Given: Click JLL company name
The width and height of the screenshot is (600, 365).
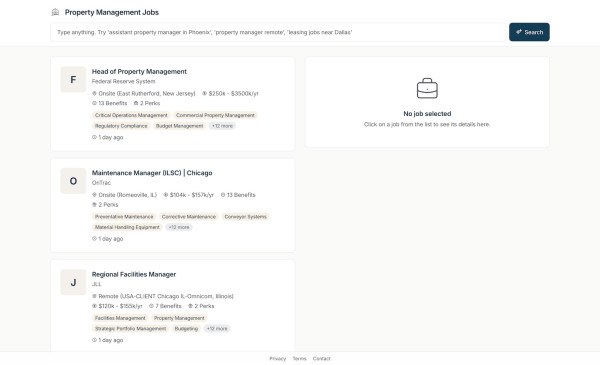Looking at the screenshot, I should [x=96, y=284].
